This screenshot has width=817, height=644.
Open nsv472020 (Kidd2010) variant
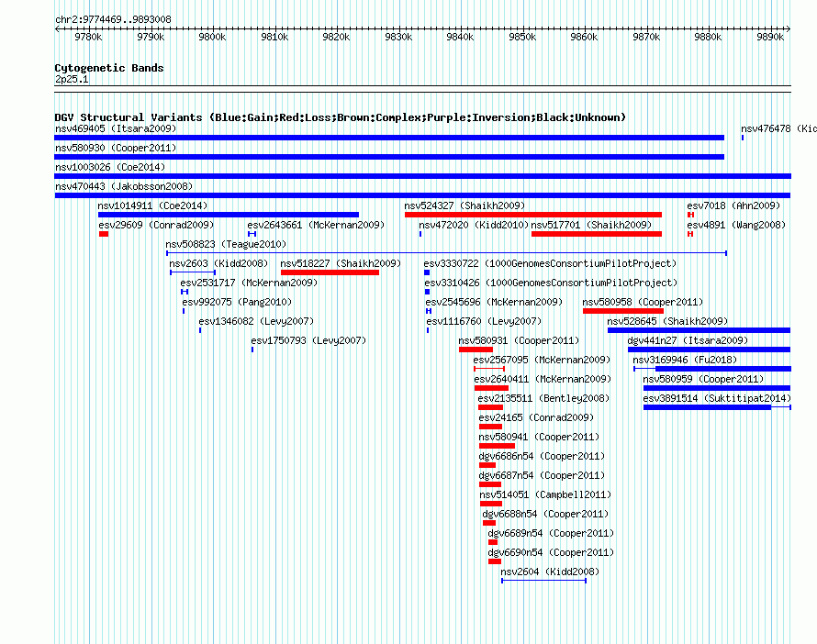coord(474,225)
